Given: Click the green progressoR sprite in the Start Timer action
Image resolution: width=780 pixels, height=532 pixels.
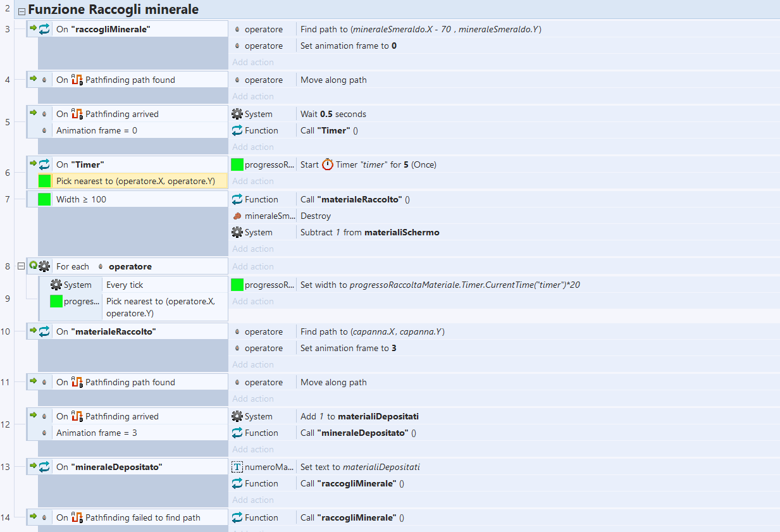Looking at the screenshot, I should pyautogui.click(x=237, y=164).
